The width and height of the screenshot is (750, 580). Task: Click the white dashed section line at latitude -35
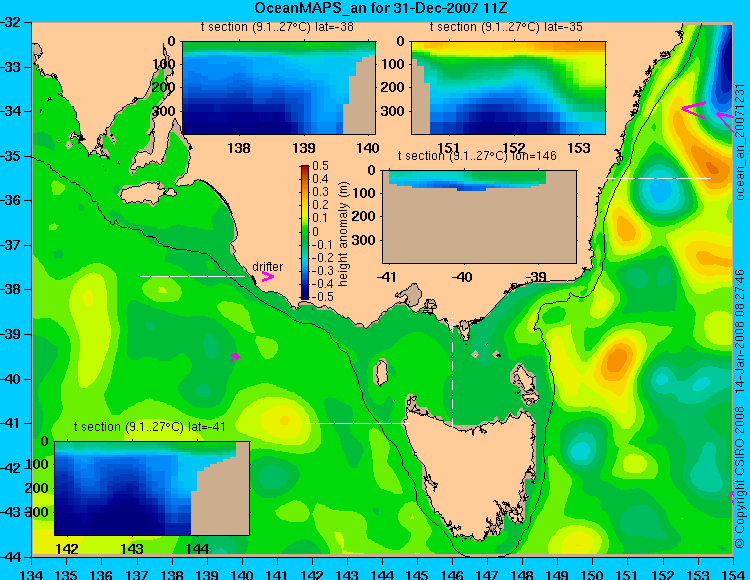click(659, 178)
